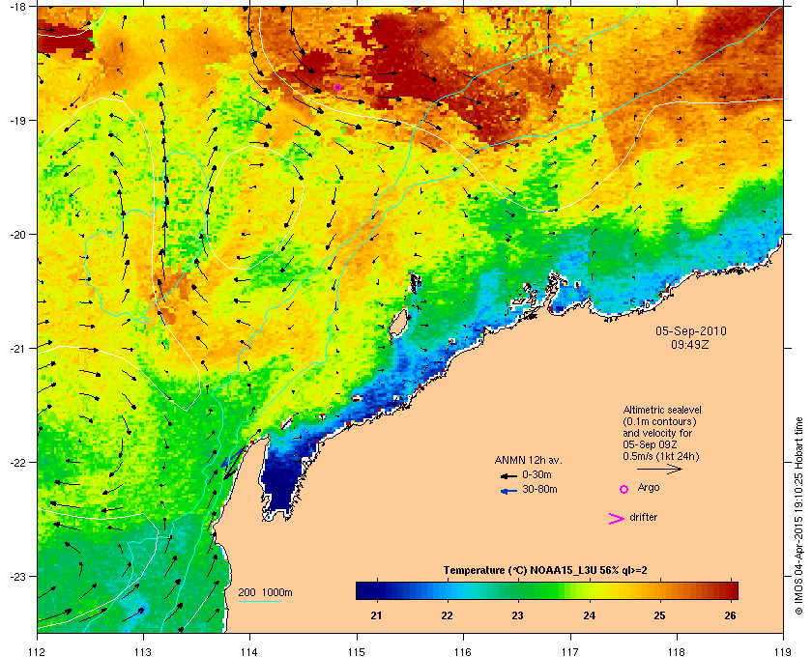Click the longitude axis label 116

(x=462, y=651)
